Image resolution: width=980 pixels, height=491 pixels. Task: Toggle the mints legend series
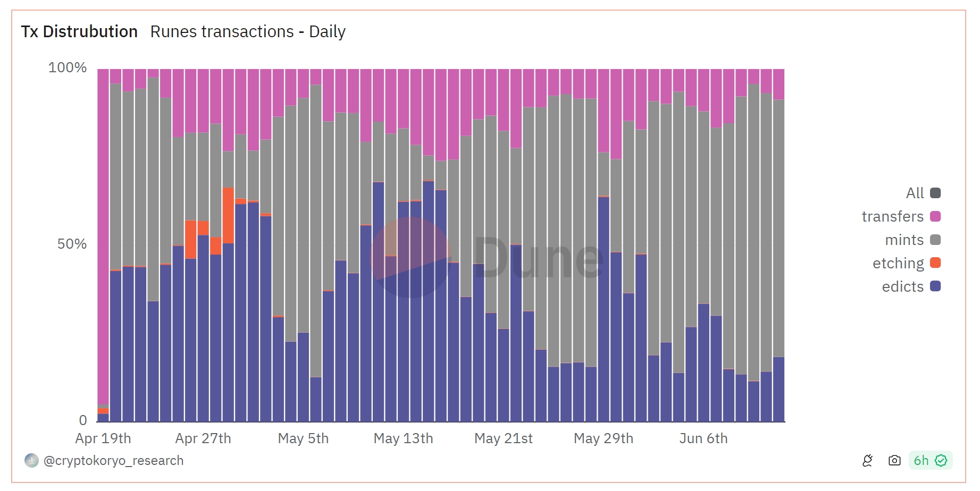pyautogui.click(x=913, y=240)
